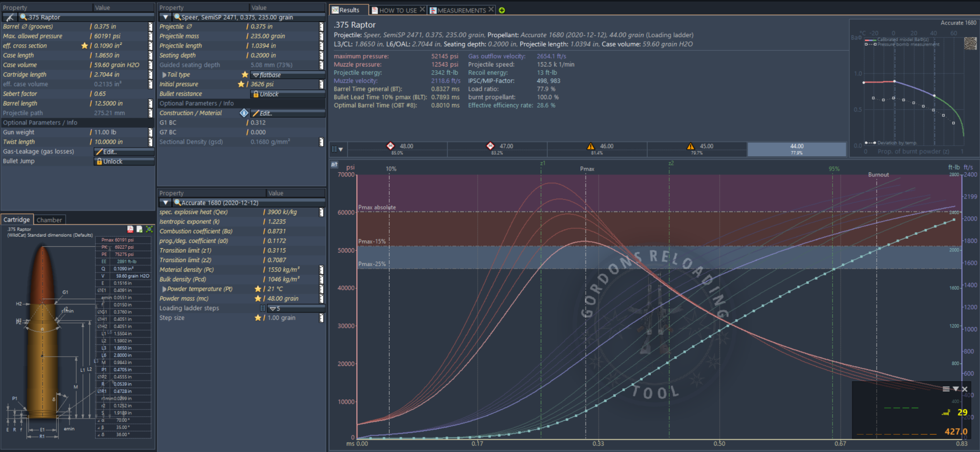Collapse the projectile panel triangle

point(166,17)
